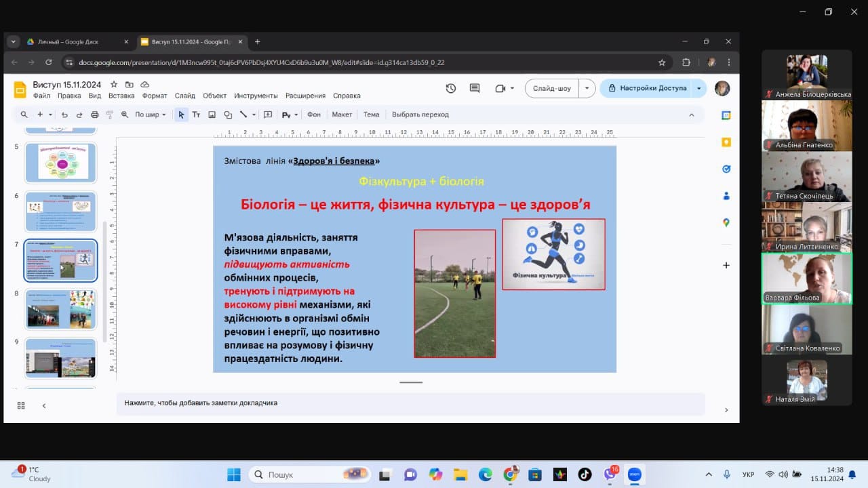Star the presentation 'Виступ 15.11.2024'
Screen dimensions: 868x488
(x=114, y=85)
